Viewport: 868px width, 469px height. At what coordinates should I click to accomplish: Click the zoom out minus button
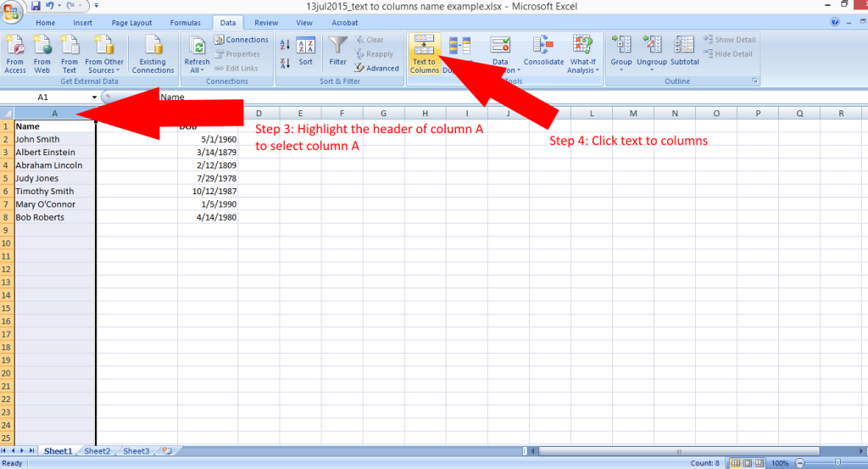(x=799, y=463)
